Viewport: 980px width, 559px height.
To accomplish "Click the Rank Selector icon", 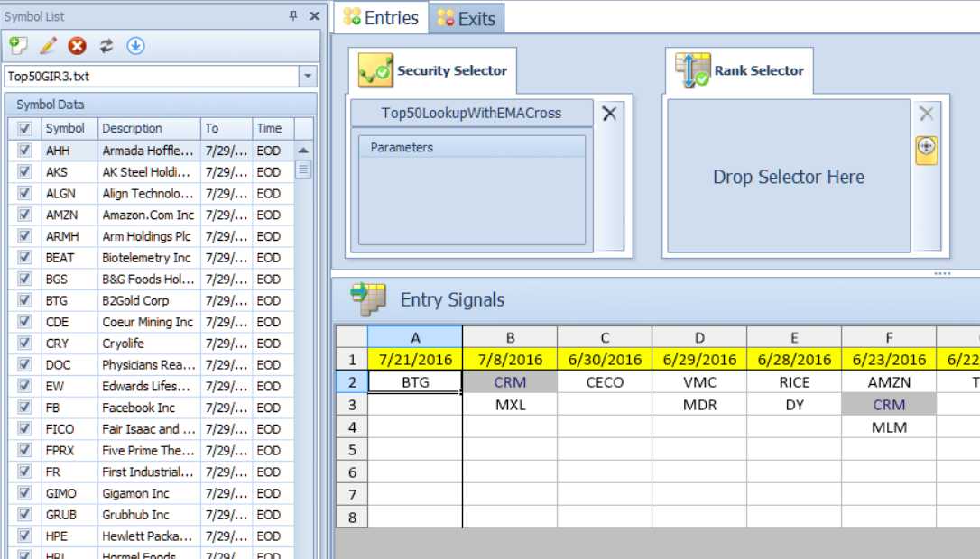I will point(692,70).
